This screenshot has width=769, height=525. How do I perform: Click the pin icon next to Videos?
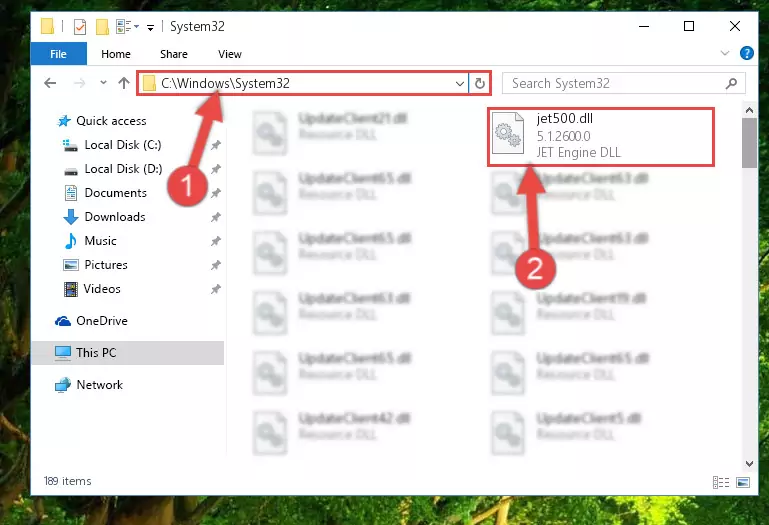215,289
